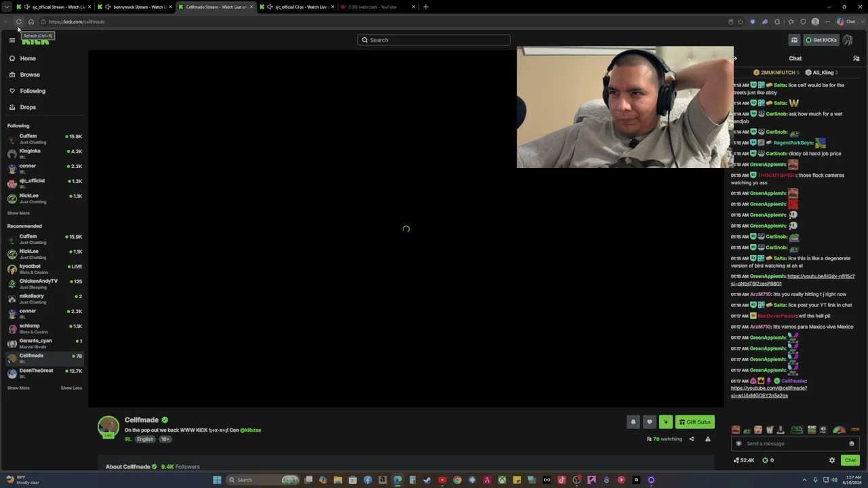Select the W emote in quick emotes
This screenshot has width=868, height=488.
[x=769, y=430]
